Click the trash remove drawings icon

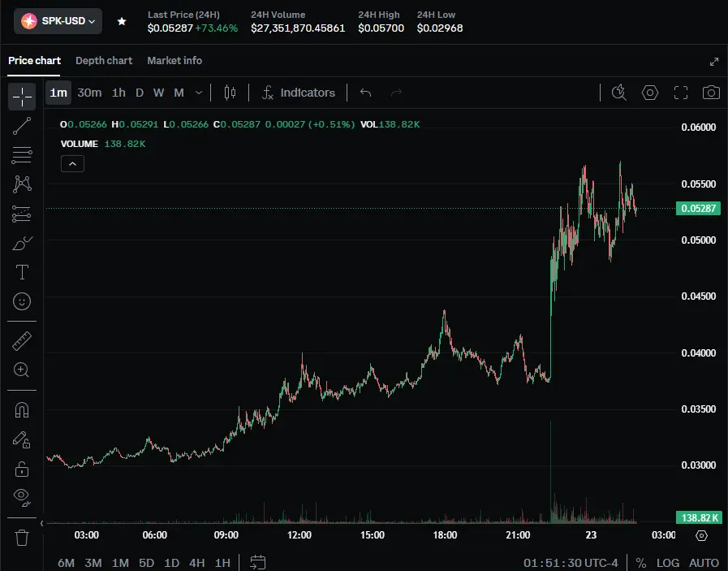pyautogui.click(x=22, y=538)
